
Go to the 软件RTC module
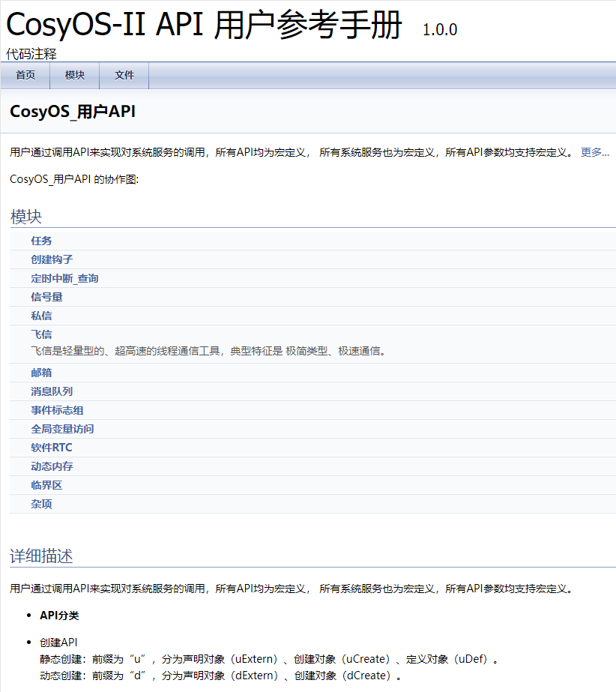click(x=52, y=448)
